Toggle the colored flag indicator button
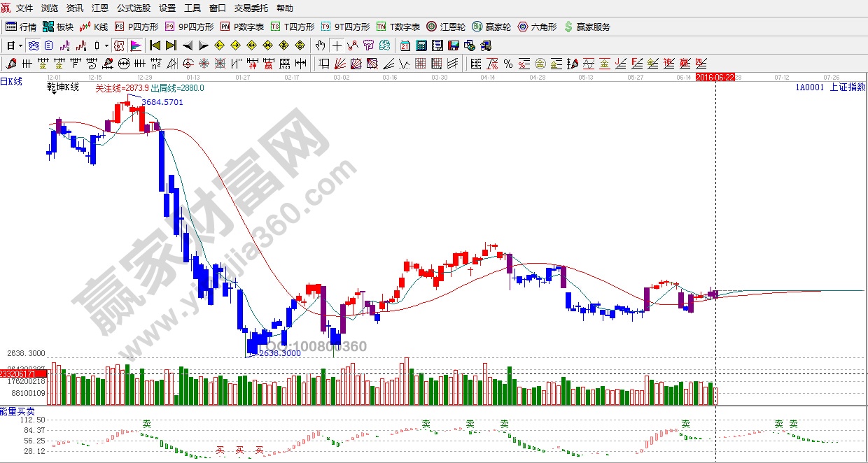Viewport: 868px width, 463px height. [136, 45]
